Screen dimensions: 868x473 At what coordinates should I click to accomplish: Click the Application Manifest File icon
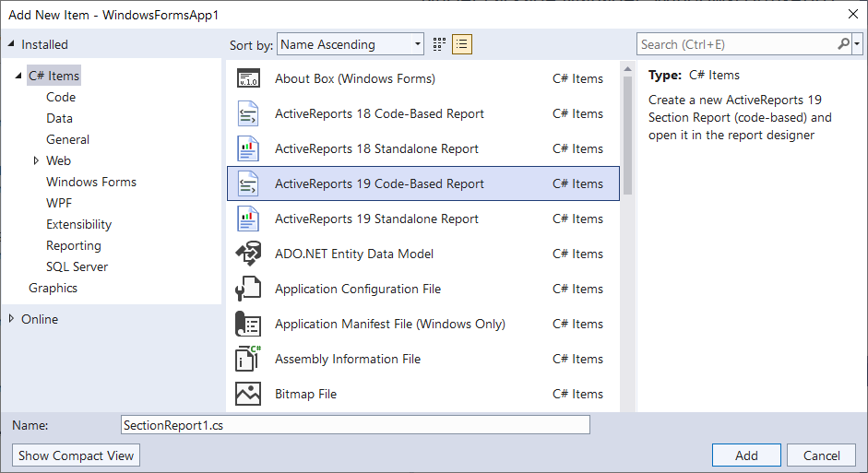point(248,324)
